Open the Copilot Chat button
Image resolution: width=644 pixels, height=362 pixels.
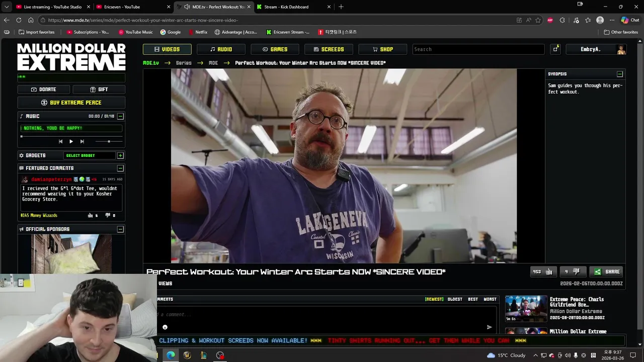(x=630, y=20)
